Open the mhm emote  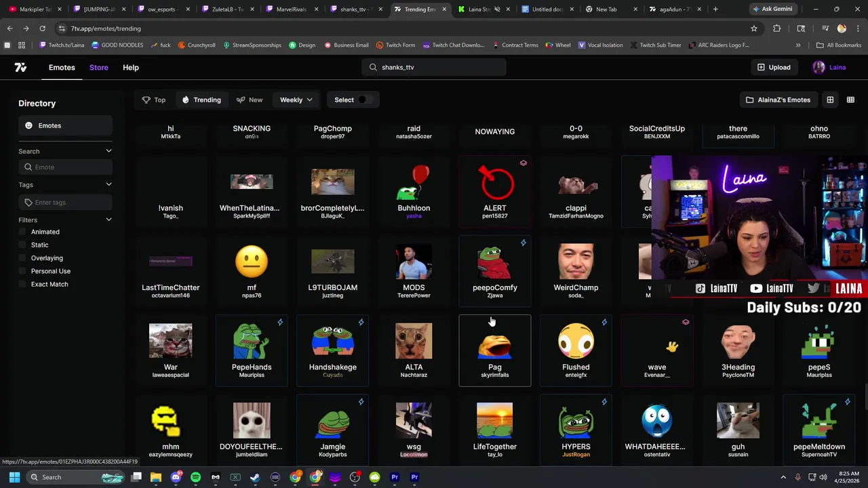(170, 430)
